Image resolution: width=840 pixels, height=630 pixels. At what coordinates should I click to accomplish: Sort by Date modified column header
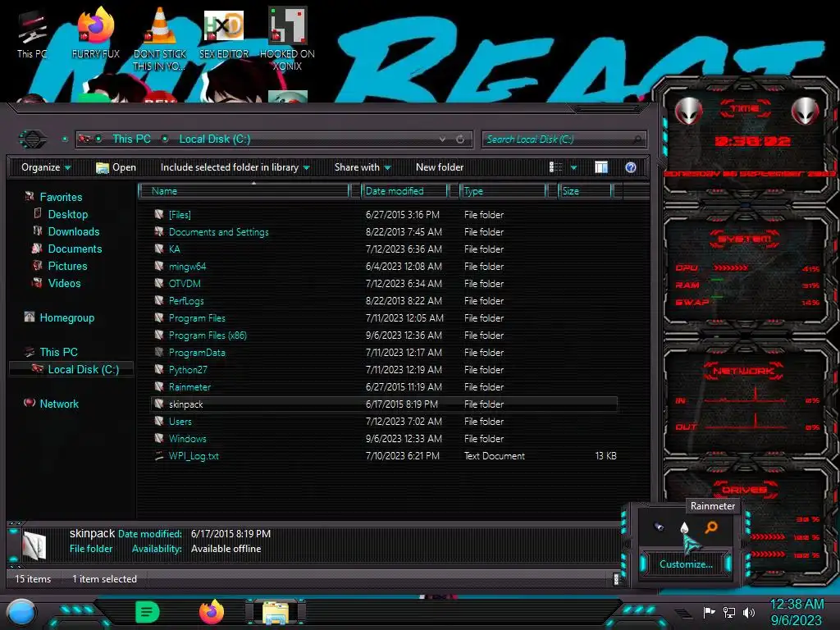click(404, 190)
